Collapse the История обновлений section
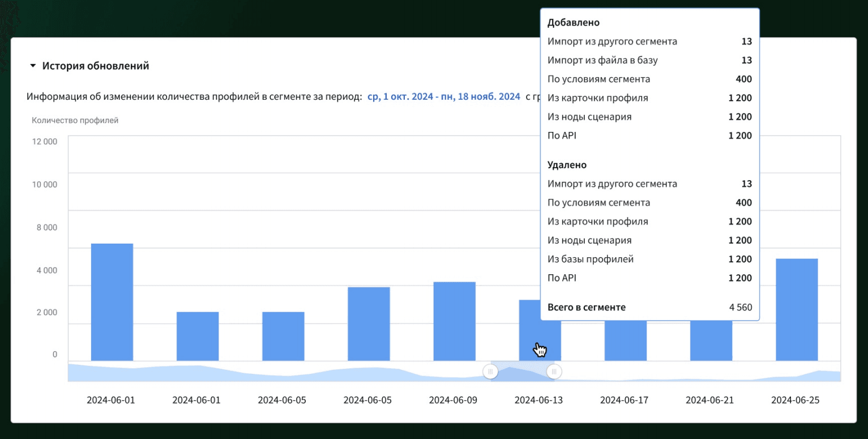The height and width of the screenshot is (439, 868). [x=33, y=65]
